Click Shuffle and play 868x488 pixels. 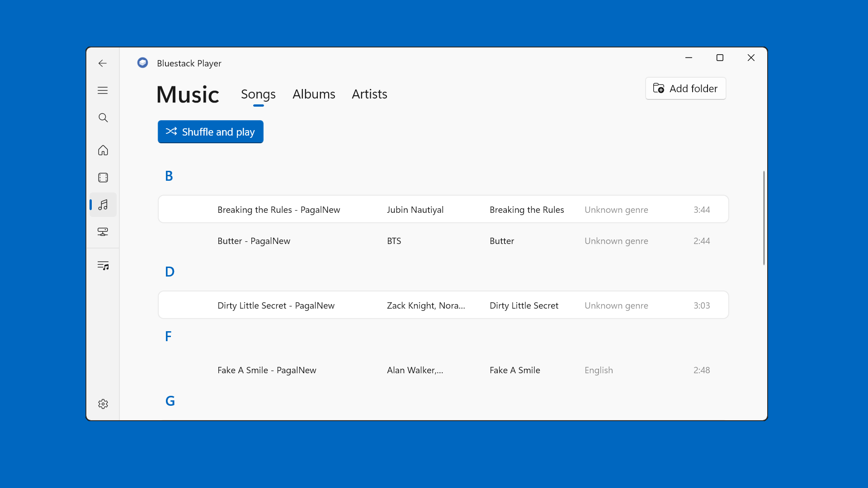[x=210, y=131]
